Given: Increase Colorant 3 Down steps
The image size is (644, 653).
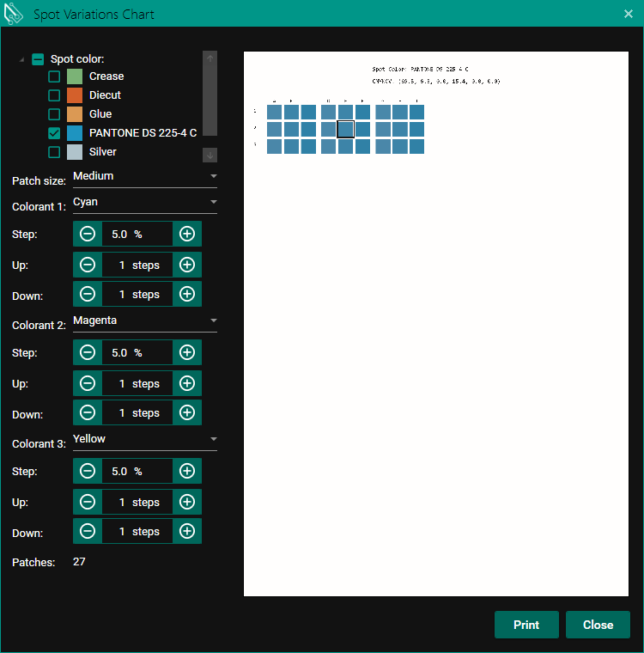Looking at the screenshot, I should [x=187, y=531].
